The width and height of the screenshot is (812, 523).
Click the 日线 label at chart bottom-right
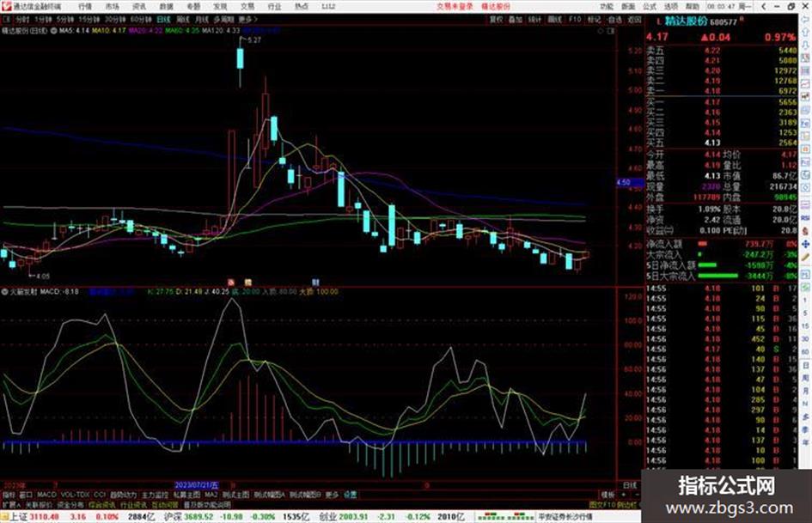[630, 485]
